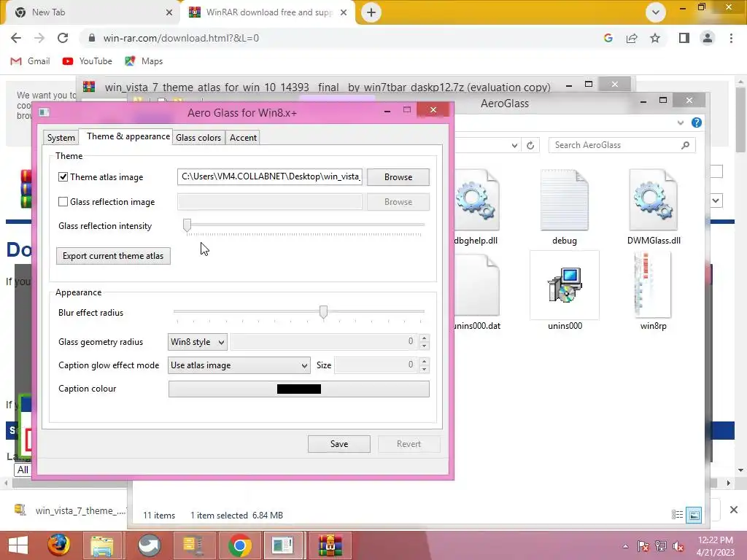Click Export current theme atlas button
Screen dimensions: 747x560
point(113,256)
